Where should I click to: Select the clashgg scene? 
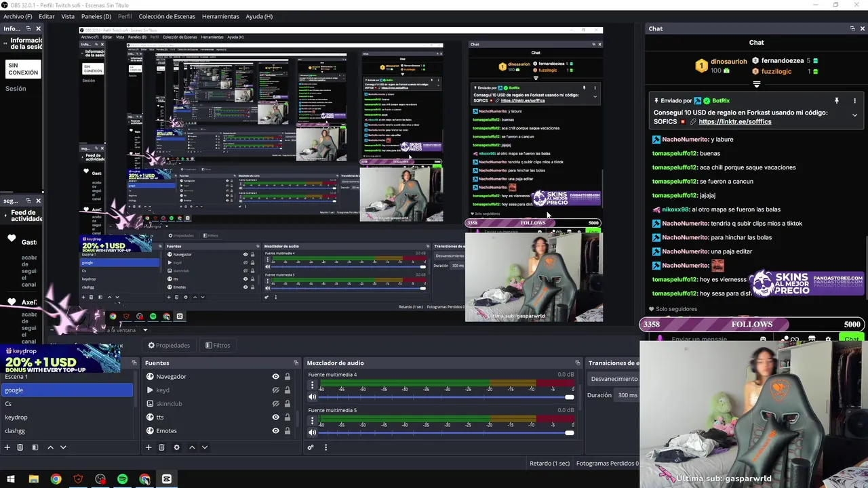click(66, 430)
